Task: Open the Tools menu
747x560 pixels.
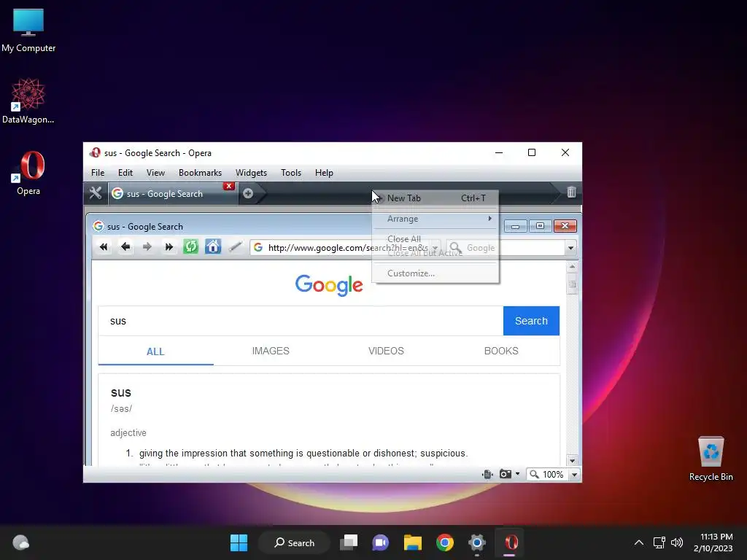Action: tap(291, 173)
